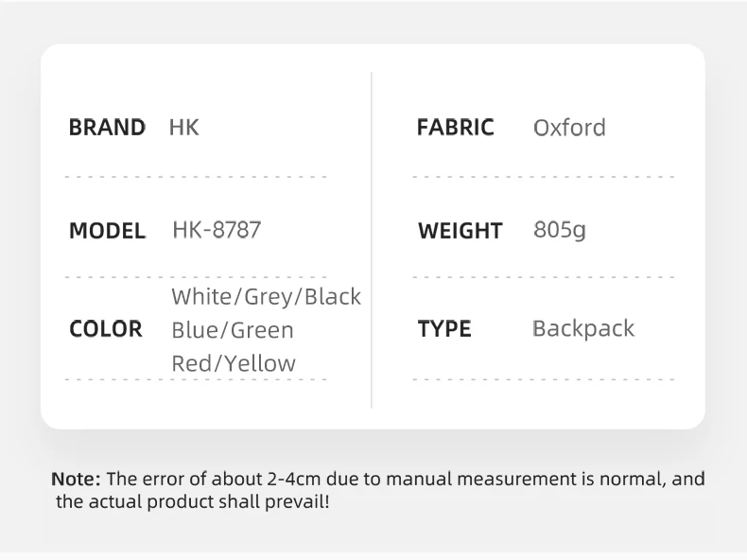Click the WEIGHT label

pos(460,231)
